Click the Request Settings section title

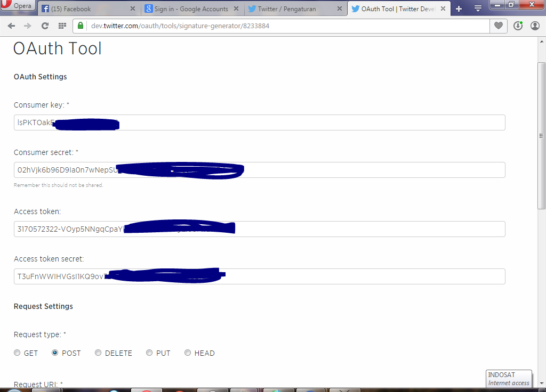click(44, 306)
